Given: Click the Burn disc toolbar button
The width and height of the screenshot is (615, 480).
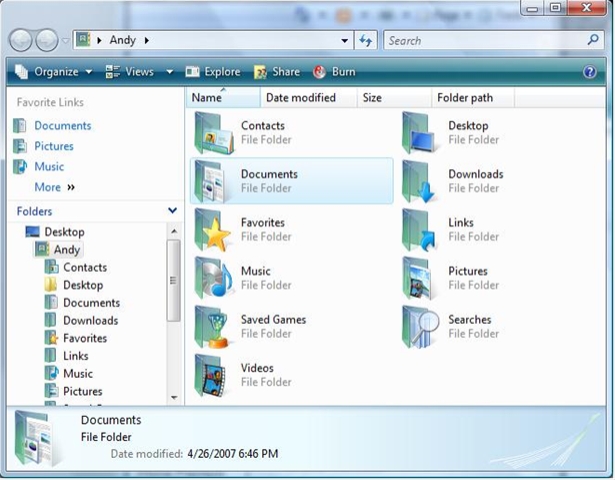Looking at the screenshot, I should point(334,72).
